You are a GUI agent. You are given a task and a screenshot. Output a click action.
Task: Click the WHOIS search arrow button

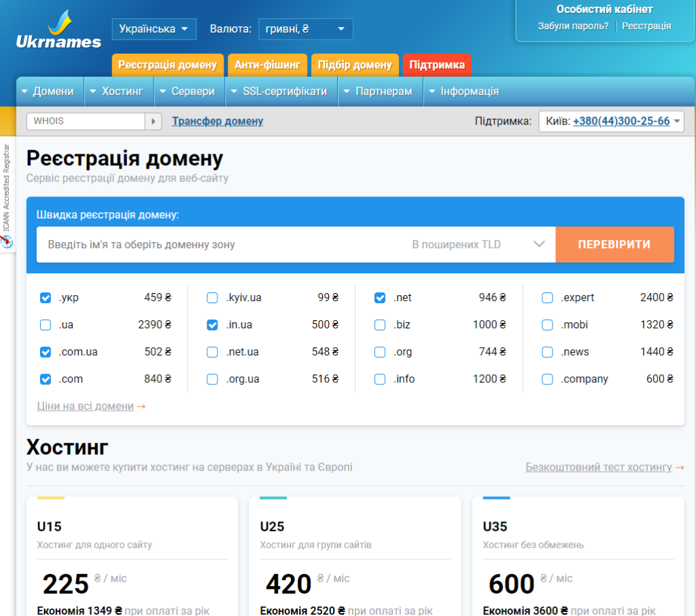tap(154, 121)
